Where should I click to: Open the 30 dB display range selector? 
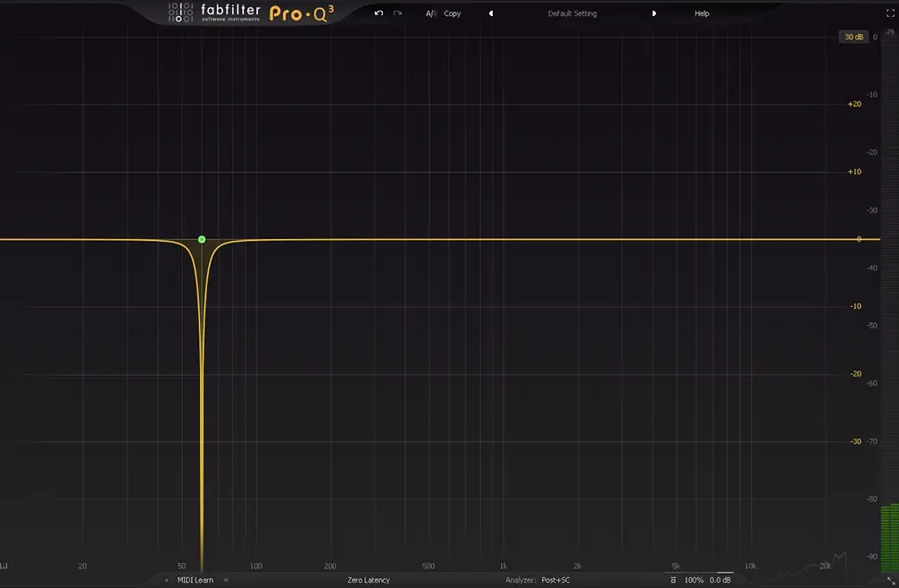click(x=853, y=37)
